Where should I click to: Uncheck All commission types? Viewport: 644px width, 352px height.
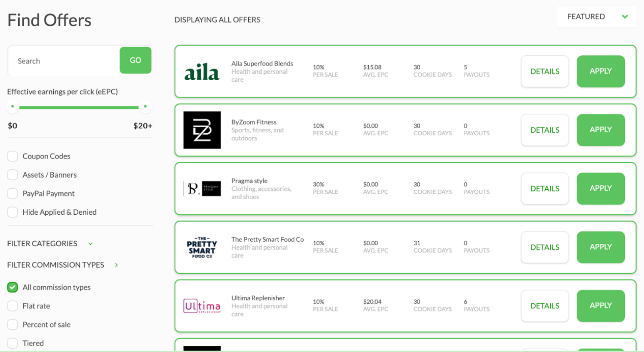point(12,287)
